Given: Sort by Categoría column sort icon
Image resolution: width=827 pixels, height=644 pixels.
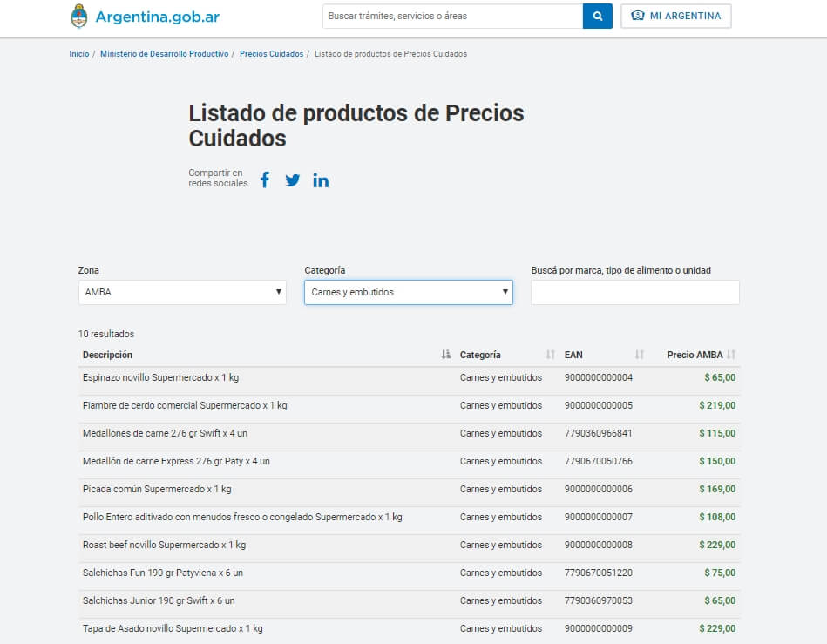Looking at the screenshot, I should (550, 355).
